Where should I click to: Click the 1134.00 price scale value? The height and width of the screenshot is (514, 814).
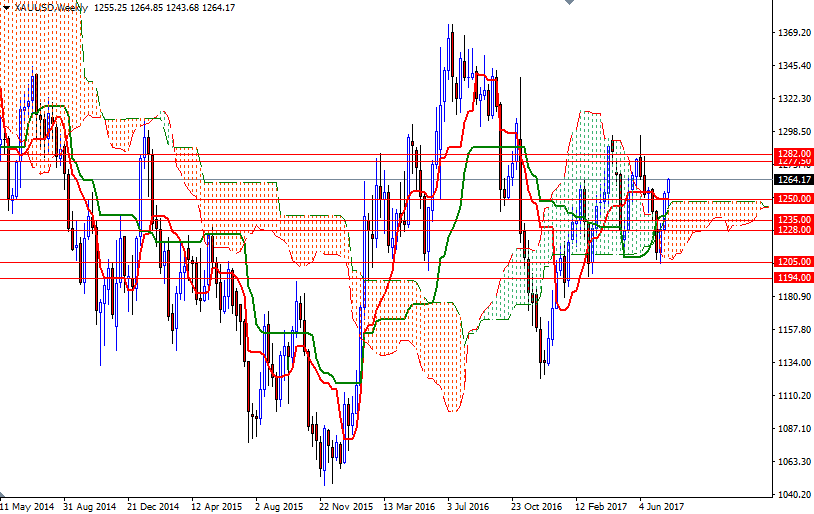click(794, 362)
